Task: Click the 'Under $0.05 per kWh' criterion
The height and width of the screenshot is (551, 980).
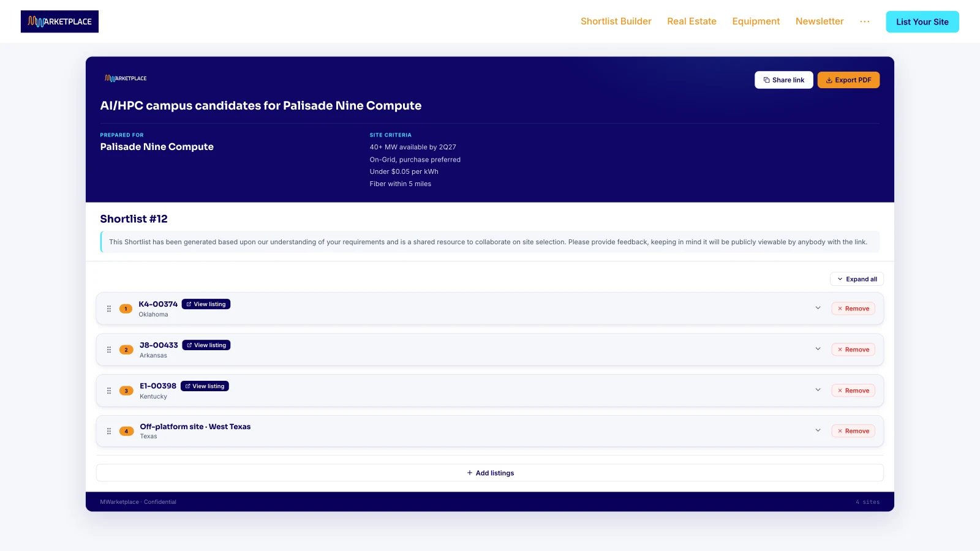Action: pos(404,171)
